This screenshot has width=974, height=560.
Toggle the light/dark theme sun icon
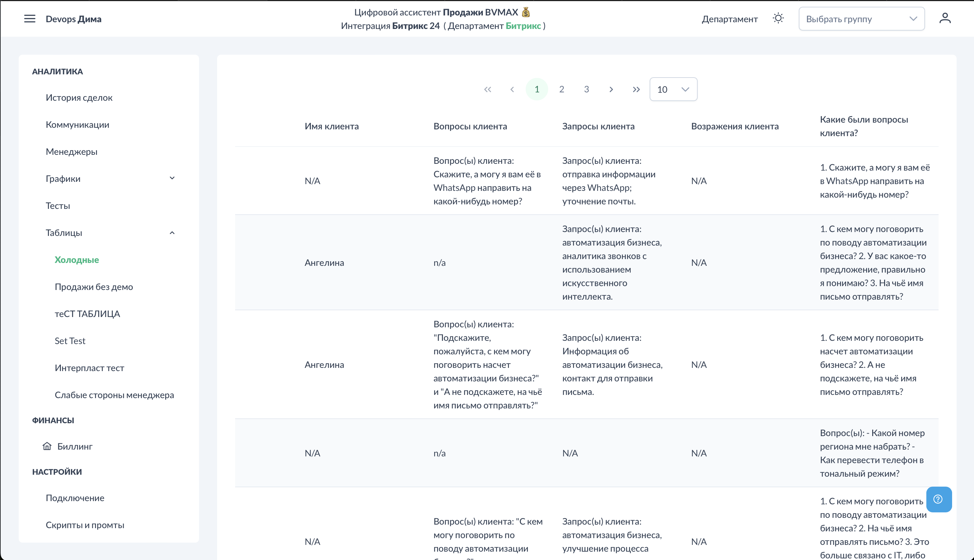coord(778,18)
